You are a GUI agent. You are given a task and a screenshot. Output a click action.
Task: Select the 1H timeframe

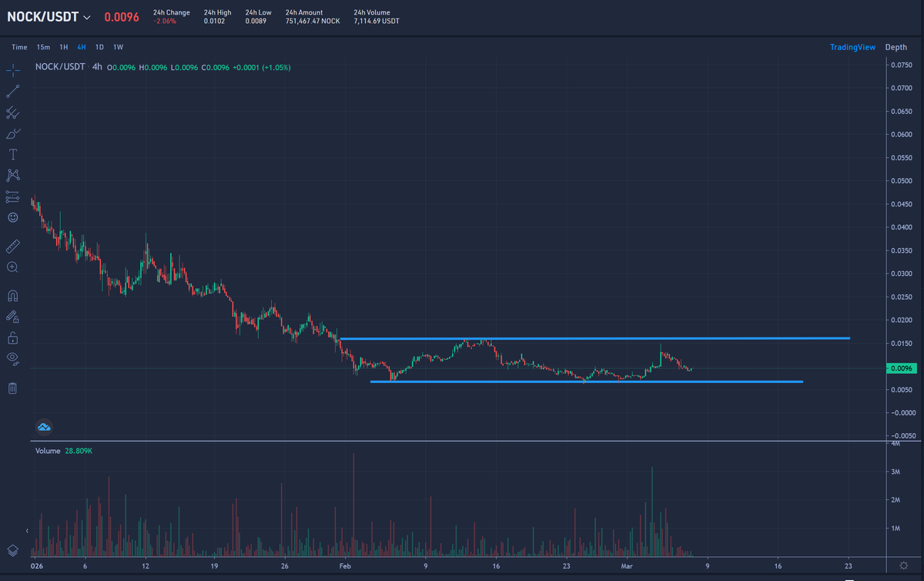click(63, 47)
